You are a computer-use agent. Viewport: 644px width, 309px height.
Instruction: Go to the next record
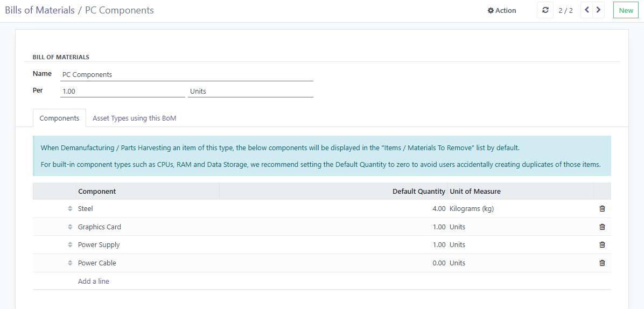pyautogui.click(x=599, y=10)
